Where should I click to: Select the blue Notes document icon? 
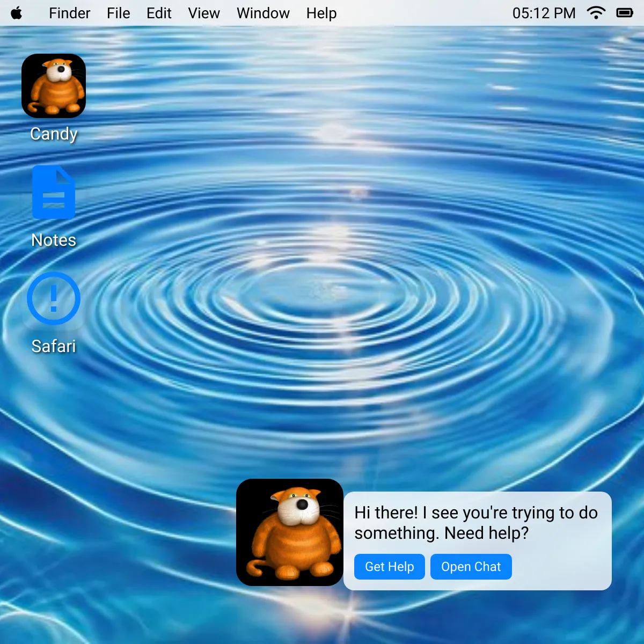click(x=54, y=192)
